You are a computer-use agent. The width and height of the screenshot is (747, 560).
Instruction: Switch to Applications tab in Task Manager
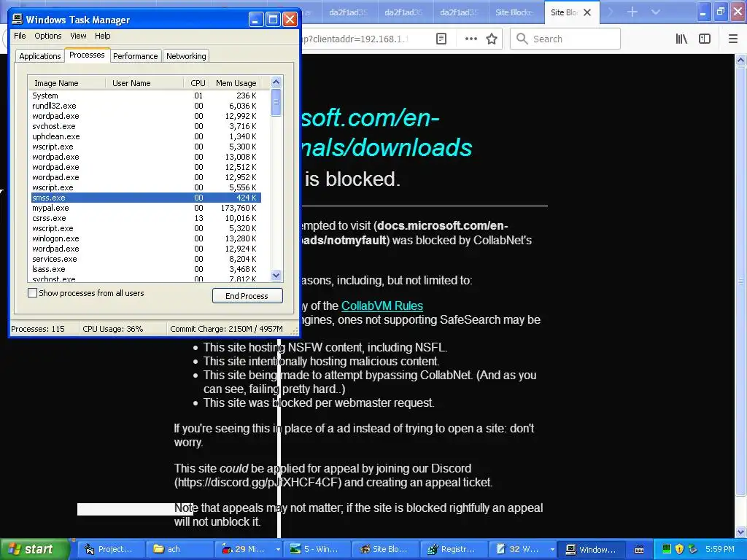[x=40, y=56]
